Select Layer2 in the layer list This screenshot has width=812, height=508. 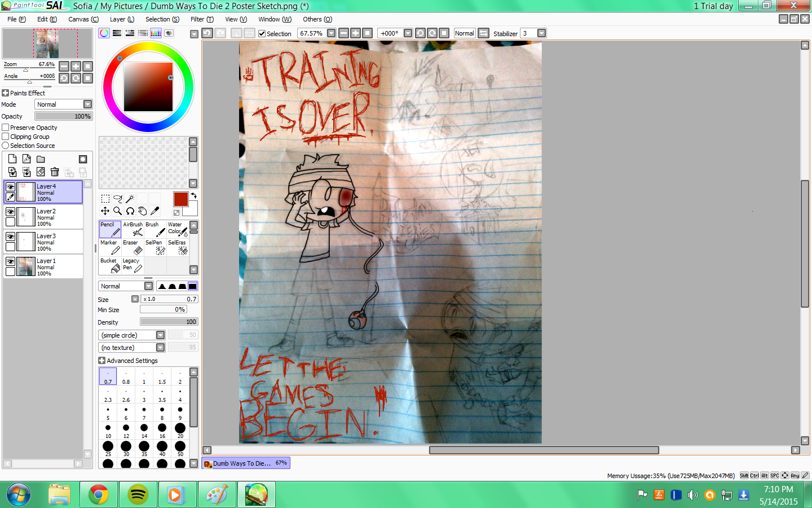pyautogui.click(x=43, y=217)
